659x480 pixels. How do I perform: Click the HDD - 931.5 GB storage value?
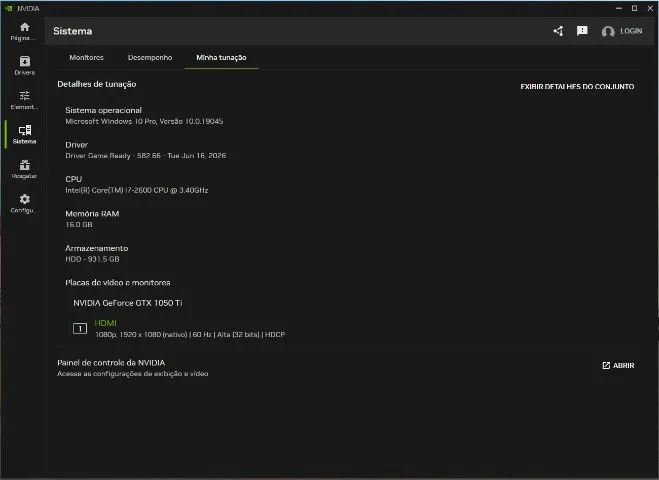click(92, 259)
